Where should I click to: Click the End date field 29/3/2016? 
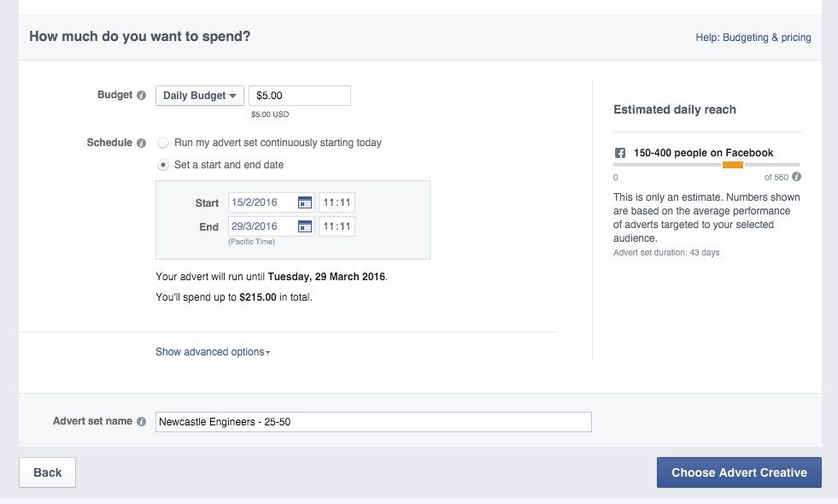(x=261, y=226)
